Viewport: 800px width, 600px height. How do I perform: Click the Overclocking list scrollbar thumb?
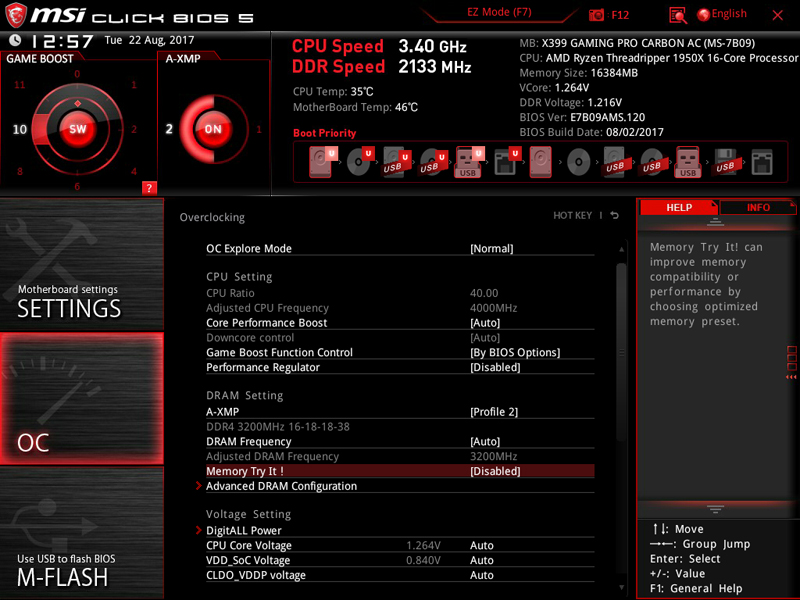[621, 352]
